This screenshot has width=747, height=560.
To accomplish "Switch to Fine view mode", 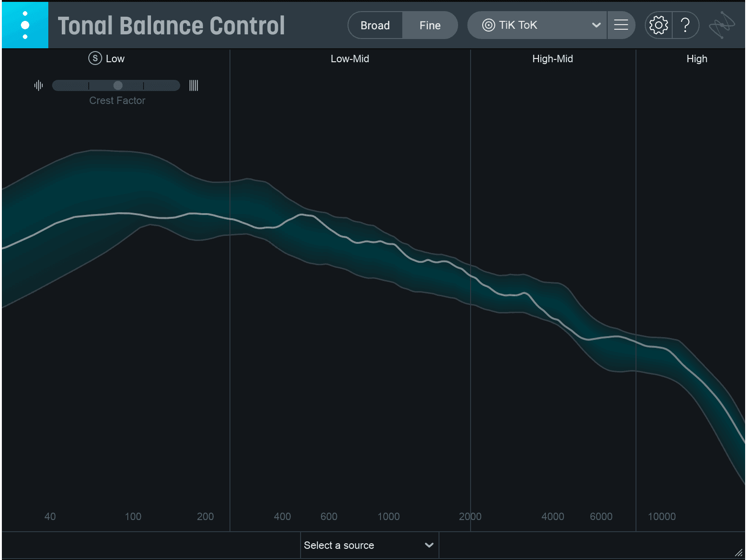I will tap(430, 26).
